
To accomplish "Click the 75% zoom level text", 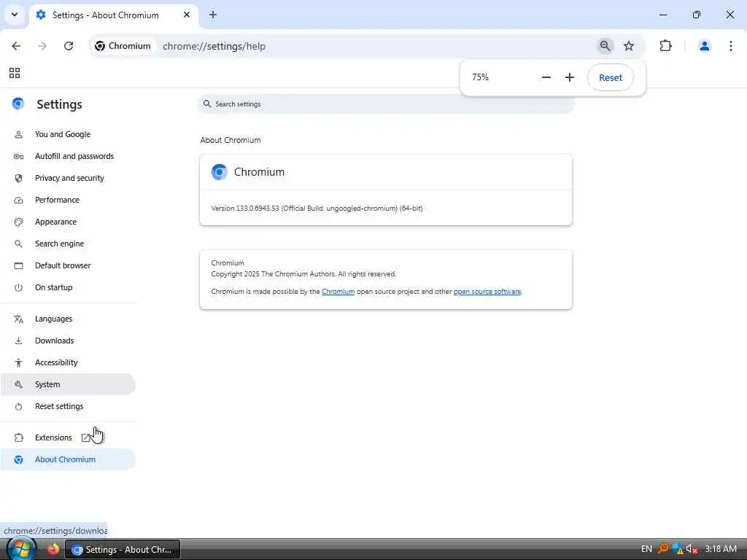I will [x=480, y=77].
